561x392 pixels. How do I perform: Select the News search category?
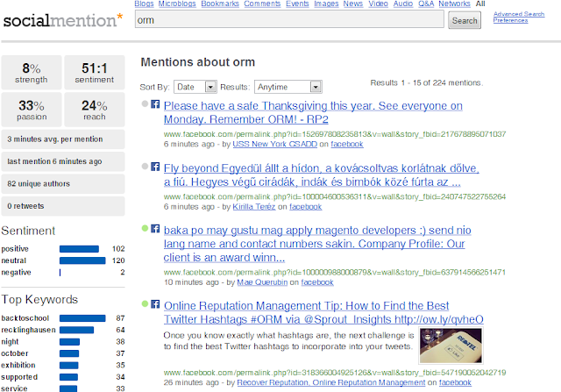coord(353,4)
